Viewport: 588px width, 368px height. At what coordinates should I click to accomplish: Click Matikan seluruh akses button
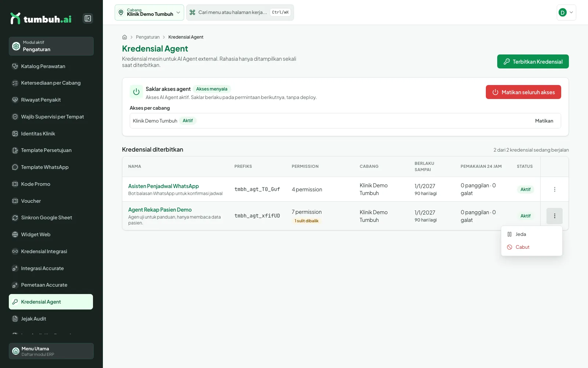pyautogui.click(x=523, y=92)
